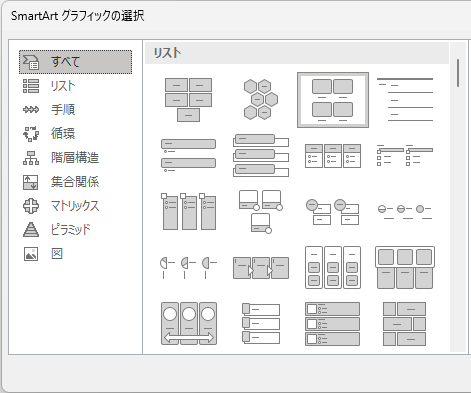Pick the vertical picture accent list with bullets
The height and width of the screenshot is (393, 471).
(x=333, y=323)
